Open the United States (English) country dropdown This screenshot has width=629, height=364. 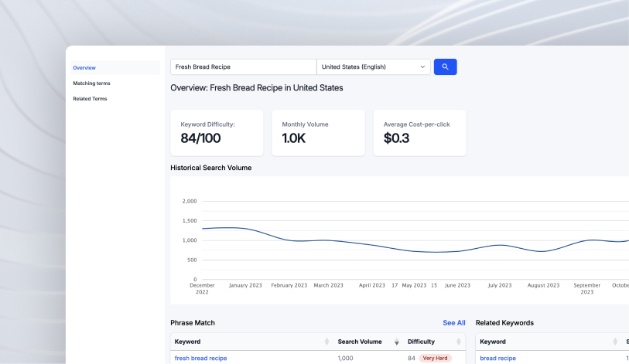click(374, 67)
